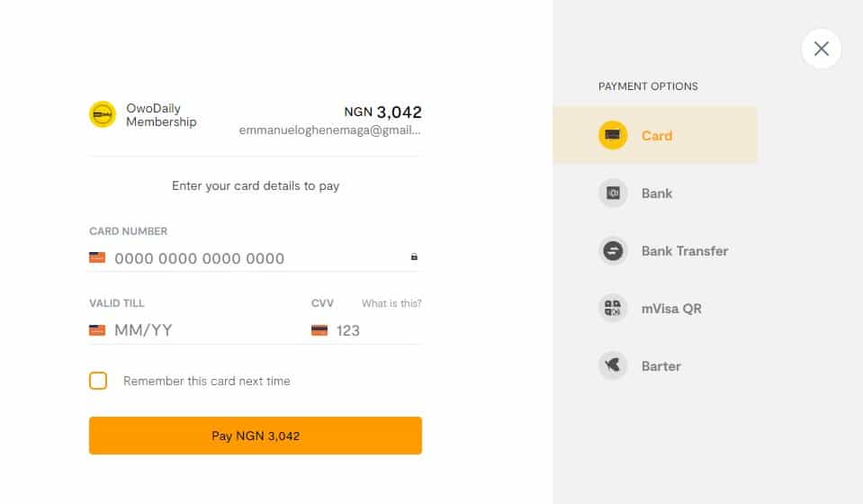The width and height of the screenshot is (863, 504).
Task: Click into the MM/YY expiry field
Action: [x=198, y=330]
